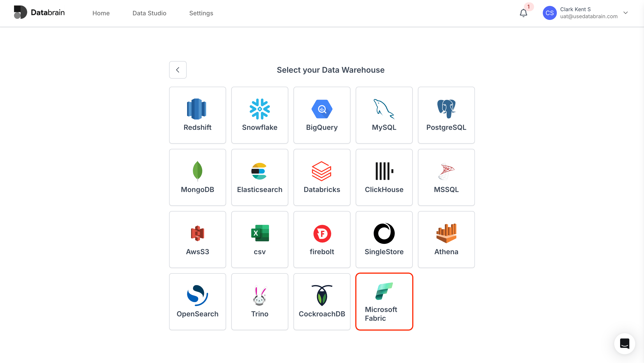
Task: Pick the MSSQL server icon
Action: 446,171
